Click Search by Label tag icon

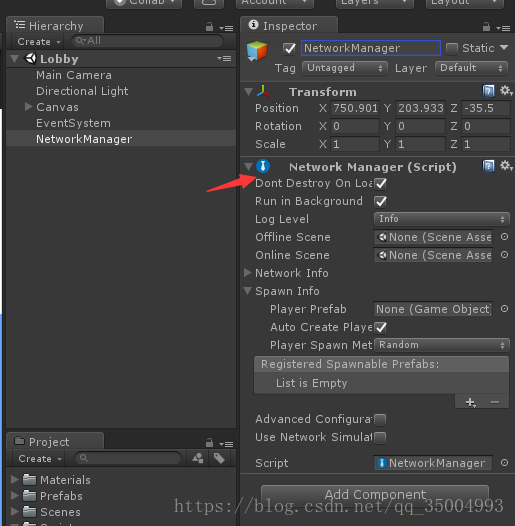pos(219,458)
